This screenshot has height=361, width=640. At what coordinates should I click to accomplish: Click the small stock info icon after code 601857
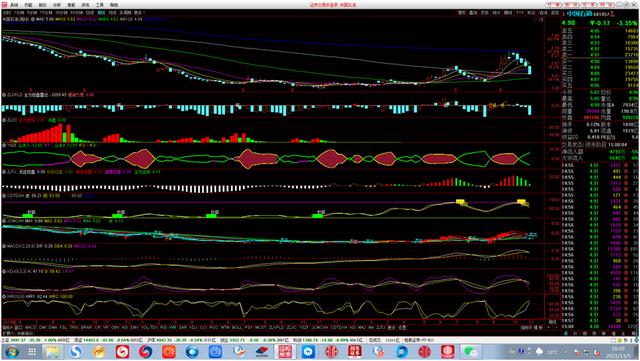612,13
